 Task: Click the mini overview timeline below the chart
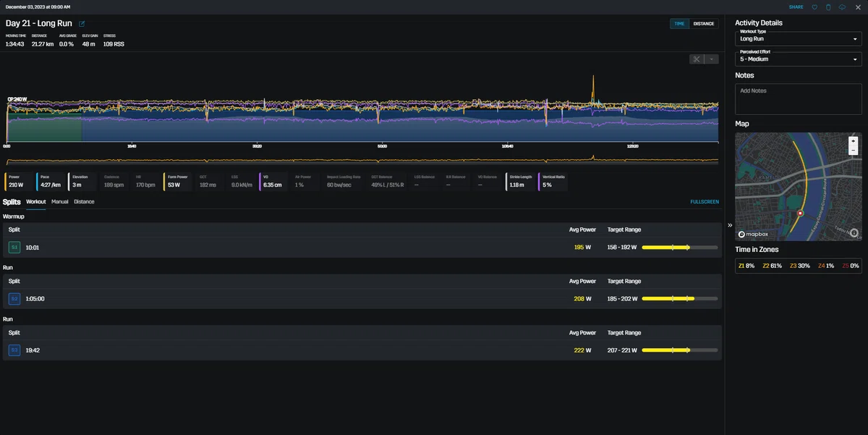pos(362,160)
